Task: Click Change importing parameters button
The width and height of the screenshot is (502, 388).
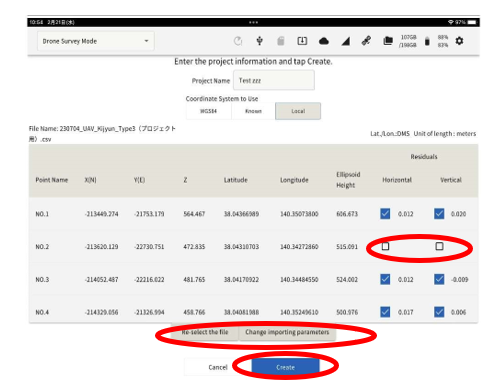Action: pos(287,332)
